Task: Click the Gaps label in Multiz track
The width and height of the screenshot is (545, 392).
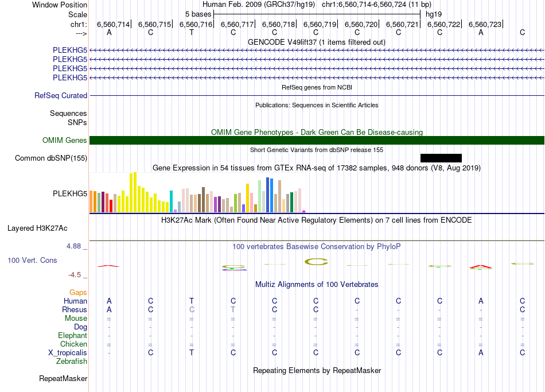Action: (x=78, y=293)
